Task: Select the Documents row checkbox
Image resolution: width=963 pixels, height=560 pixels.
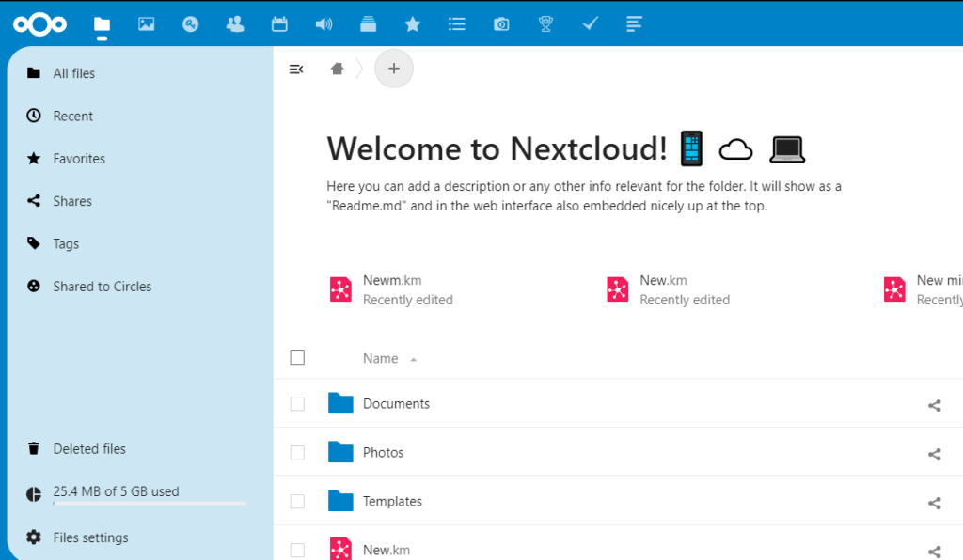Action: point(297,404)
